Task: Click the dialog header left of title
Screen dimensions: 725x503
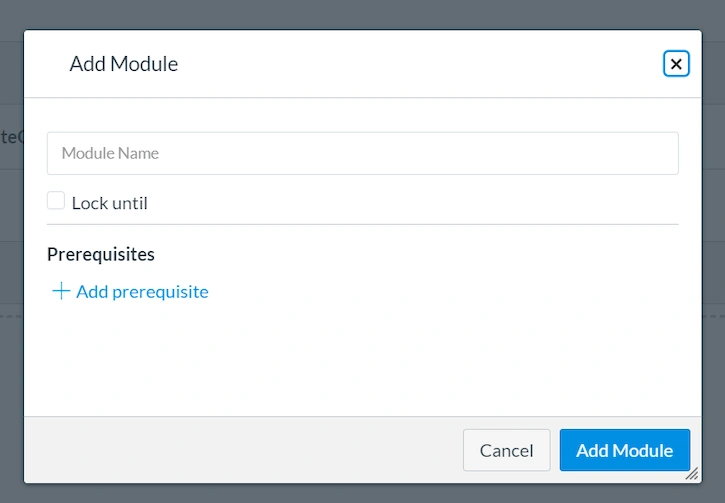Action: [47, 64]
